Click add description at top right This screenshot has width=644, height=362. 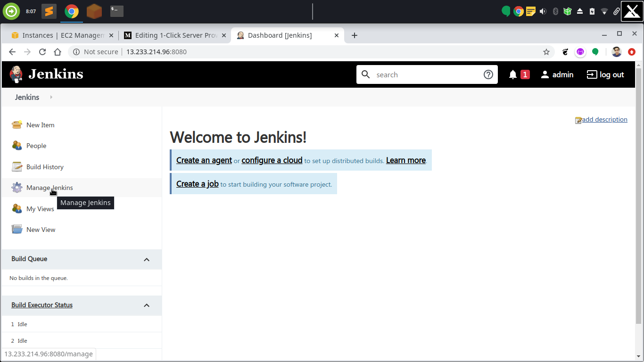pos(604,119)
